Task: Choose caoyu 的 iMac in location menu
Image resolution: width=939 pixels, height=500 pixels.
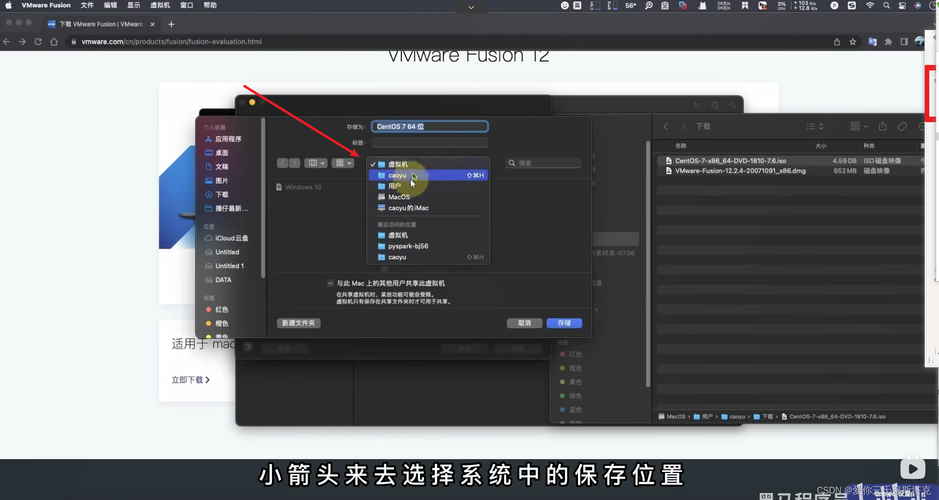Action: 428,208
